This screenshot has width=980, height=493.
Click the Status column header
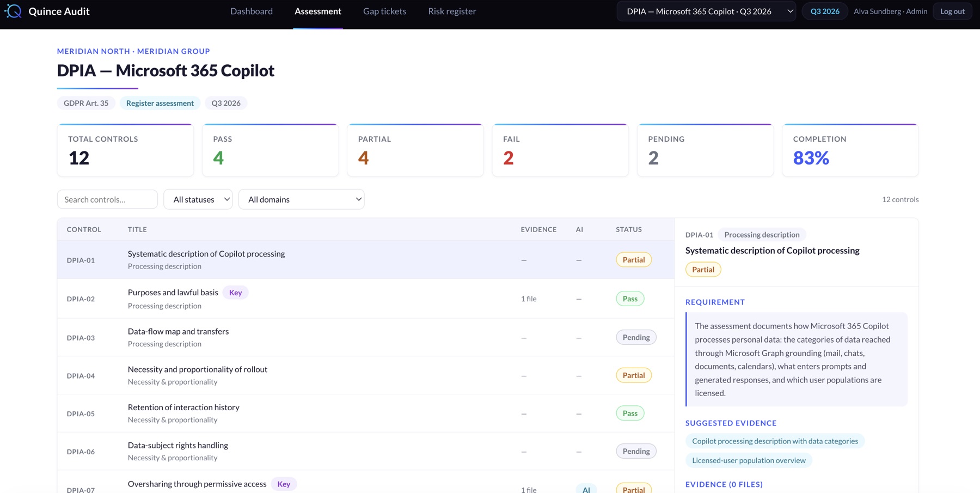[629, 229]
